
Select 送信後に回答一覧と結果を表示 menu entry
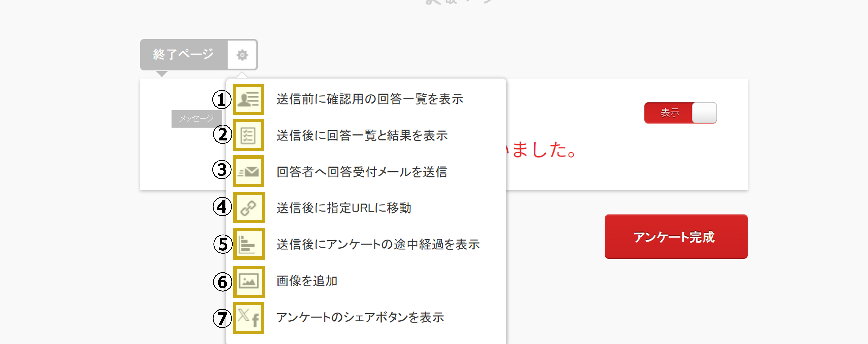(x=362, y=135)
